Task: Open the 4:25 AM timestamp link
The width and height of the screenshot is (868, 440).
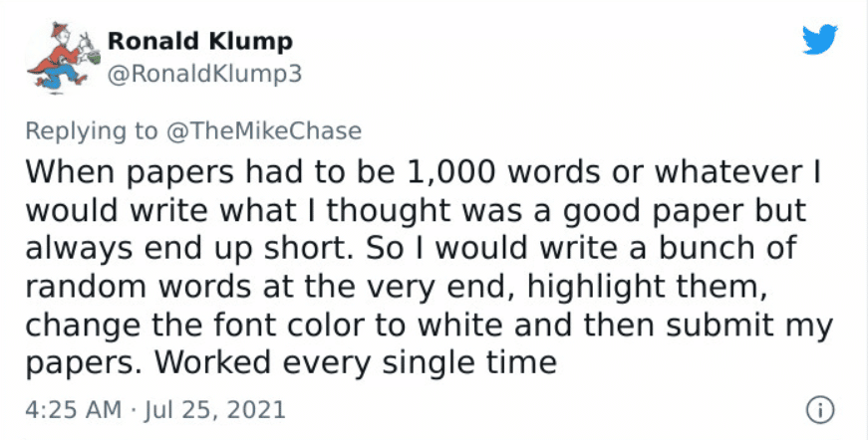Action: (73, 409)
